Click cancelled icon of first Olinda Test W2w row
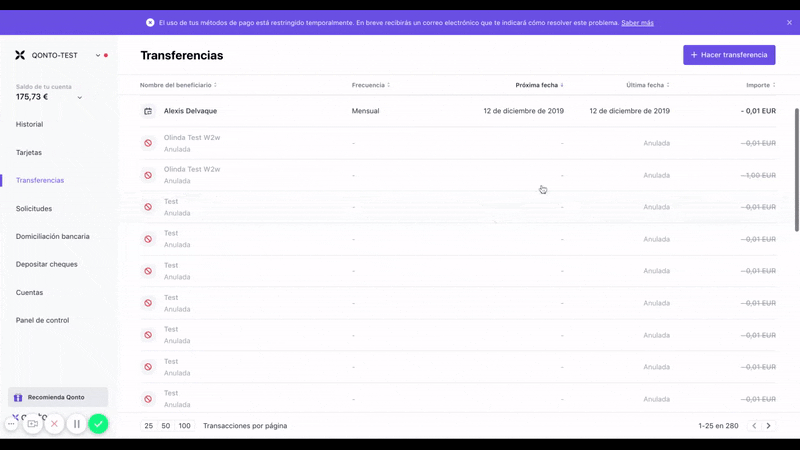This screenshot has height=450, width=800. coord(148,143)
